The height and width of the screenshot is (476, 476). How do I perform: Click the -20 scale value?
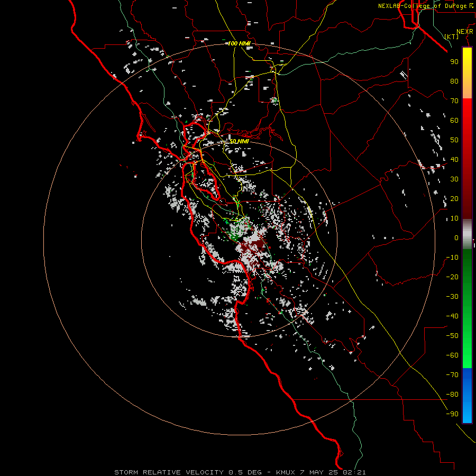pos(452,277)
